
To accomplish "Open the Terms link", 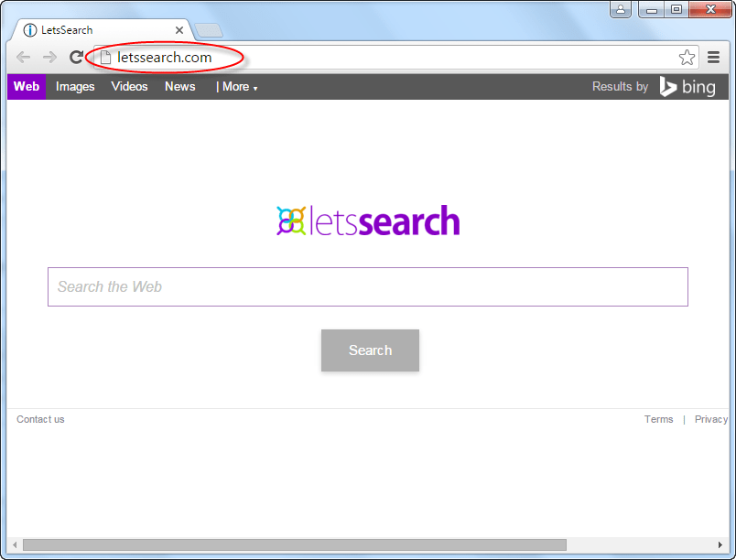I will point(658,419).
